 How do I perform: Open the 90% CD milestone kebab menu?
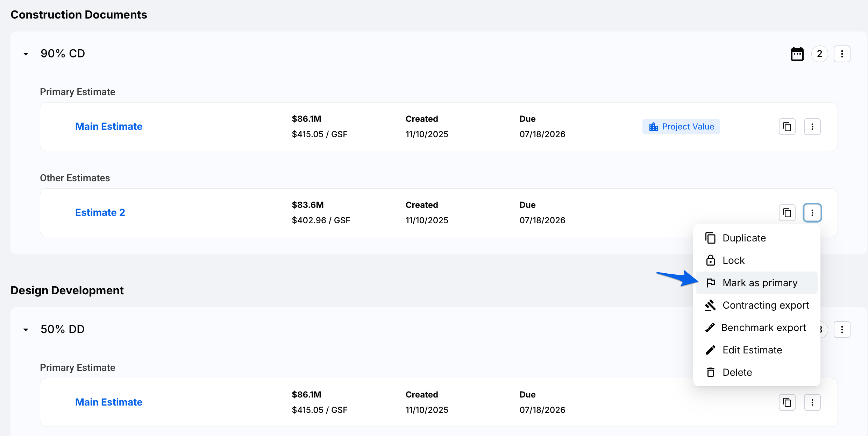[x=842, y=54]
